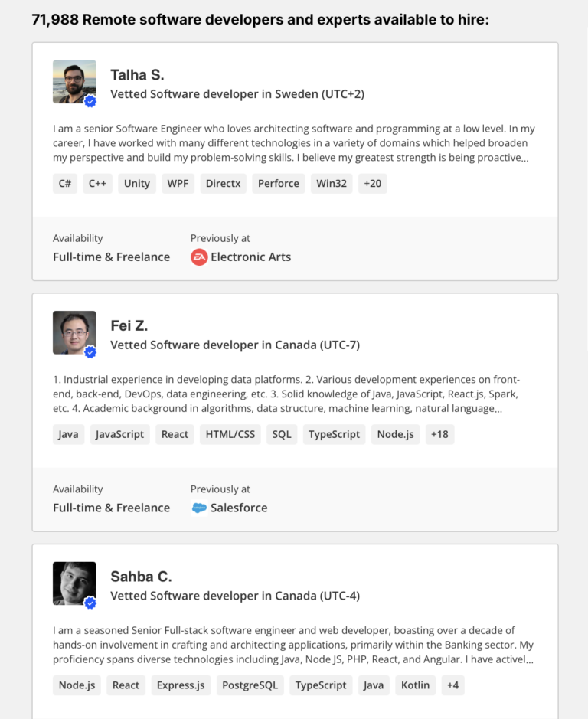
Task: Click the Full-time & Freelance availability text
Action: tap(111, 257)
